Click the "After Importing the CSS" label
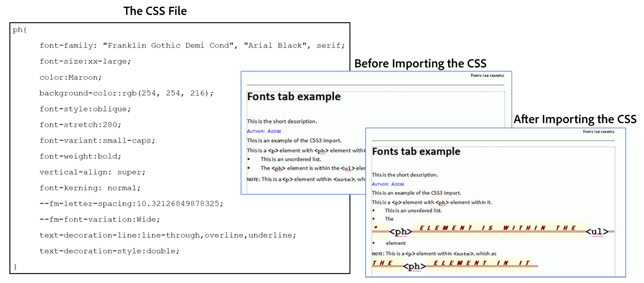The width and height of the screenshot is (644, 283). (575, 119)
